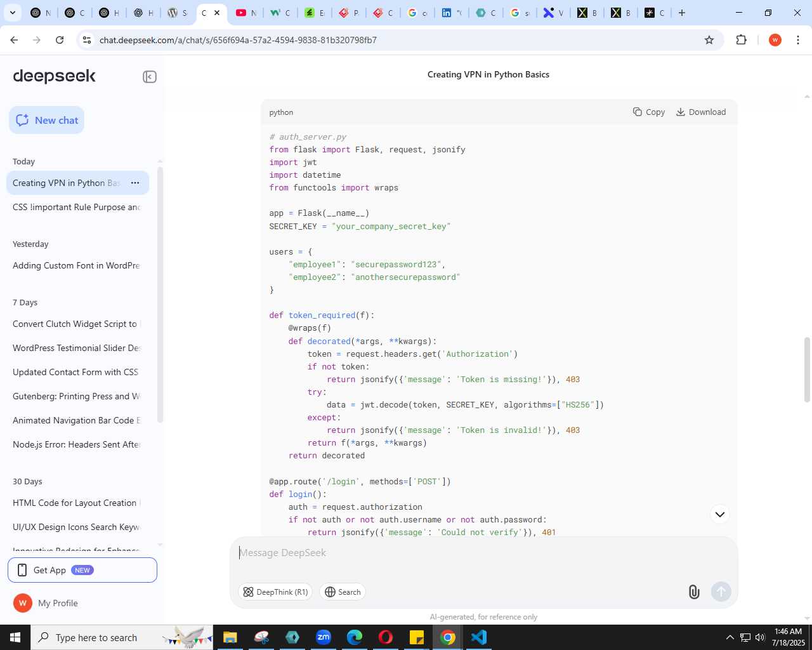This screenshot has height=650, width=812.
Task: Select Creating VPN in Python Basics chat
Action: [x=66, y=183]
